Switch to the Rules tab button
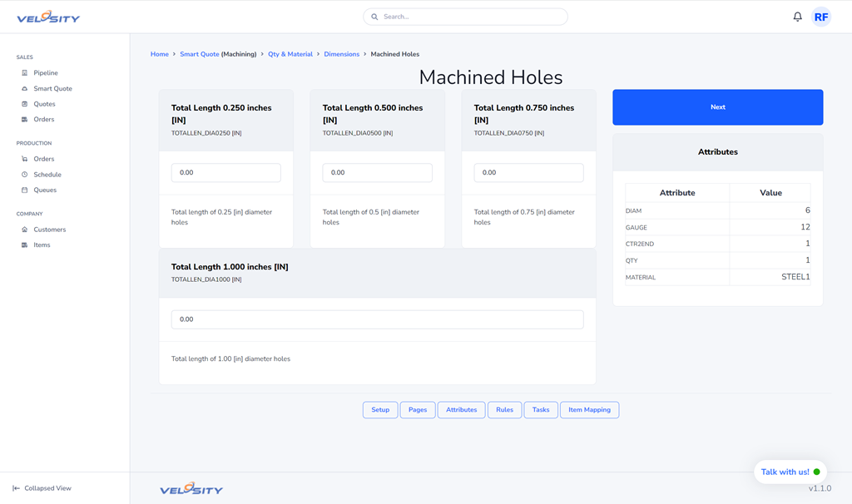This screenshot has height=504, width=852. tap(504, 410)
